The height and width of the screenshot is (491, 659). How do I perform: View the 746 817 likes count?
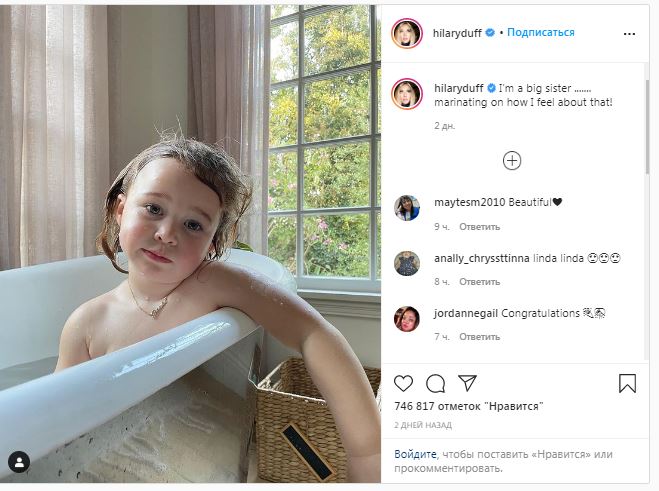[x=468, y=407]
